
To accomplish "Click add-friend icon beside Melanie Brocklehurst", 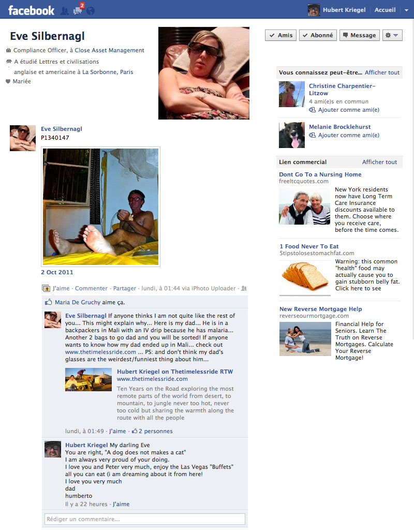I will coord(312,135).
